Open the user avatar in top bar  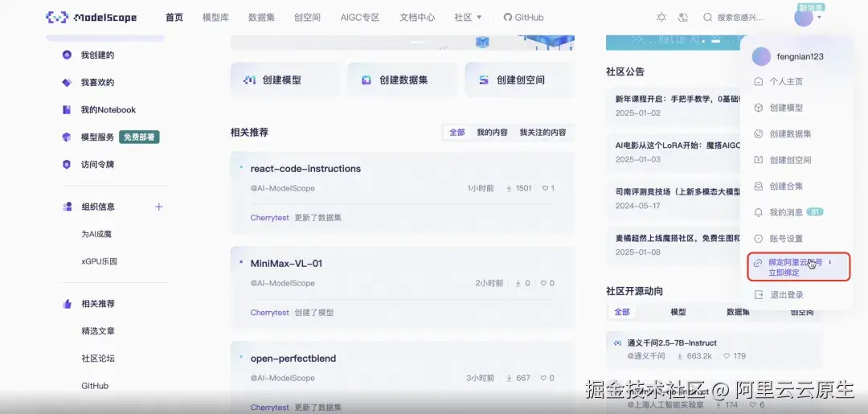click(803, 17)
